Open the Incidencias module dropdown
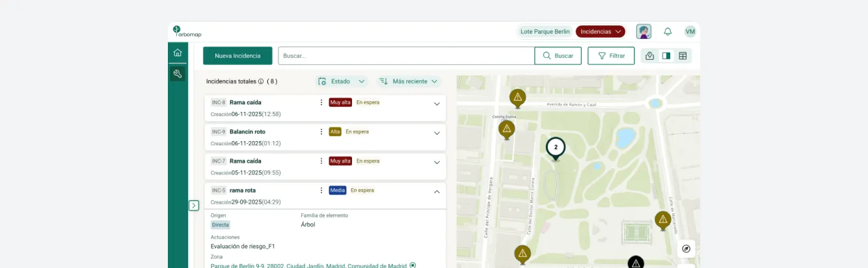 pos(600,31)
